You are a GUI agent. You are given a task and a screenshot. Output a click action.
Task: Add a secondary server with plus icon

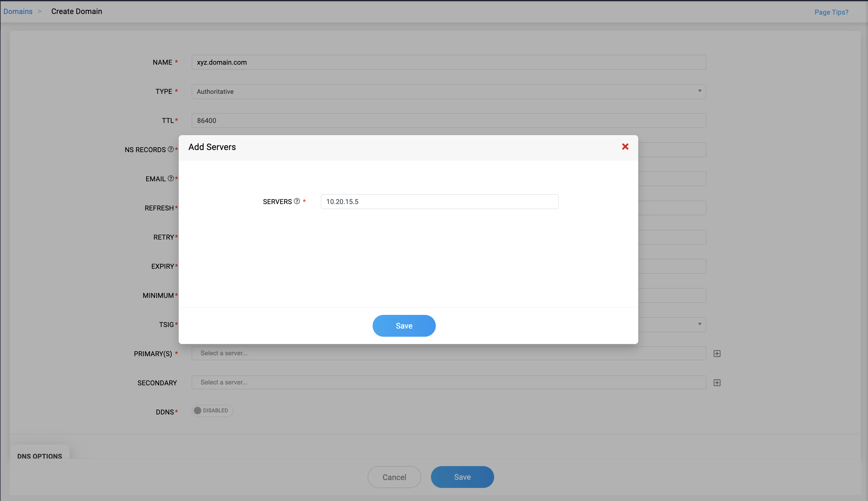pyautogui.click(x=717, y=383)
